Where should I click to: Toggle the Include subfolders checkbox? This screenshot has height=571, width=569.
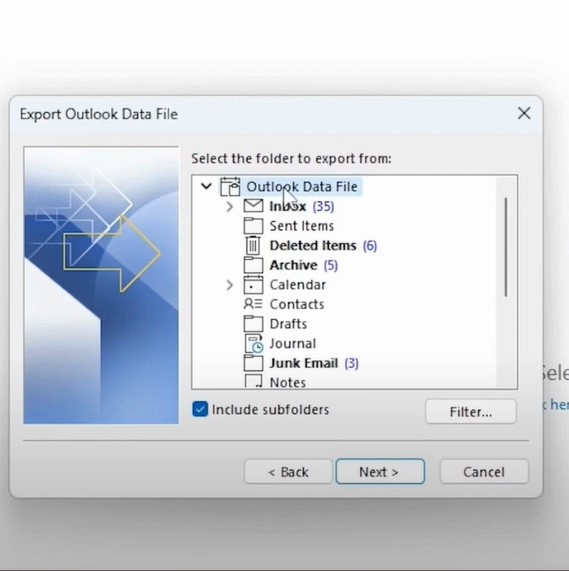(200, 409)
